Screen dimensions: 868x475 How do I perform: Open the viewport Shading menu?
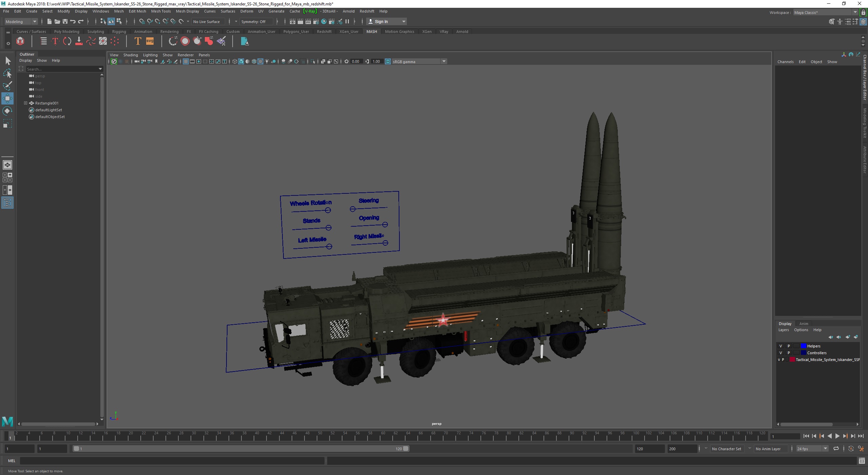coord(131,55)
